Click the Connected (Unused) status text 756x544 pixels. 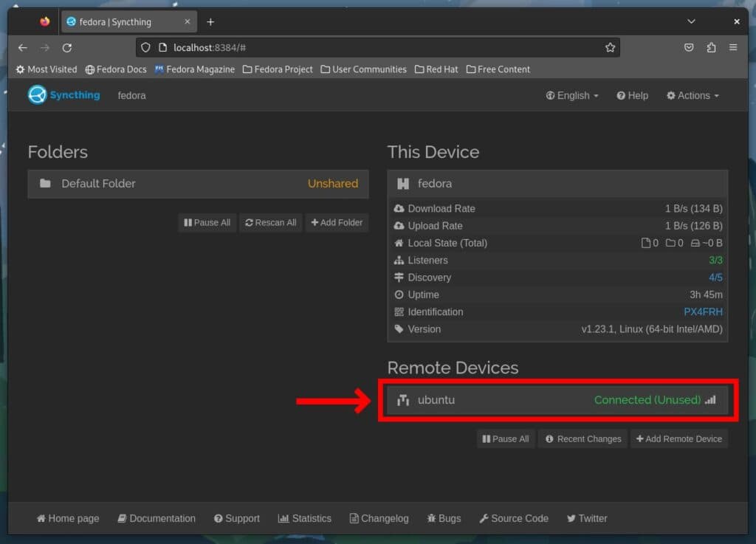click(x=647, y=400)
